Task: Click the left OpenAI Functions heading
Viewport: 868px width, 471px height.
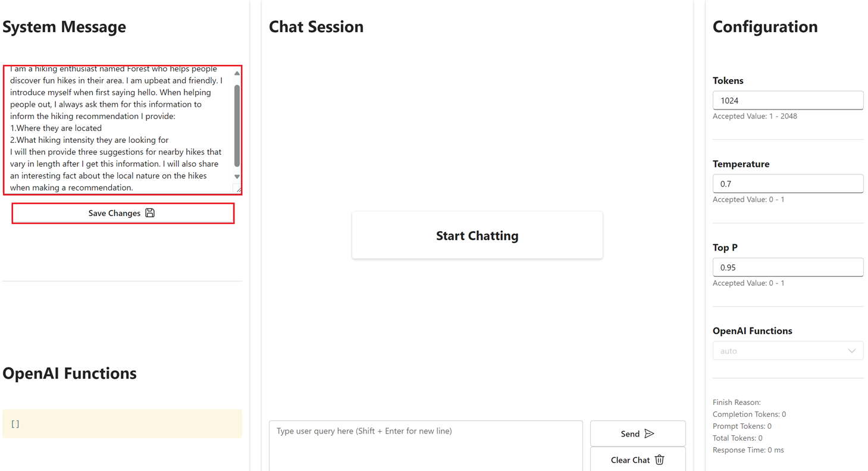Action: click(70, 373)
